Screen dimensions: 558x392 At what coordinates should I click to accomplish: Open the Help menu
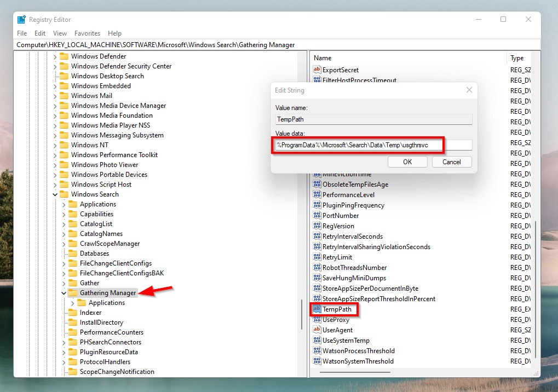pos(114,33)
